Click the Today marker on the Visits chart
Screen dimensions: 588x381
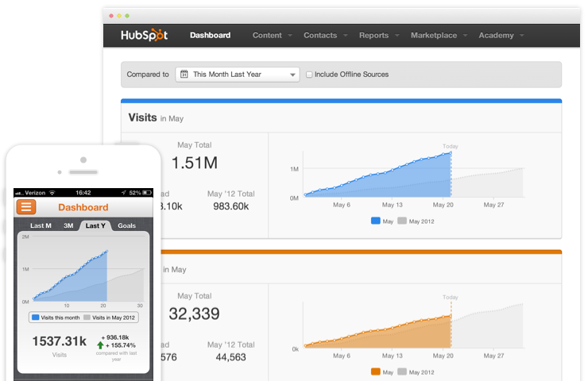point(451,146)
